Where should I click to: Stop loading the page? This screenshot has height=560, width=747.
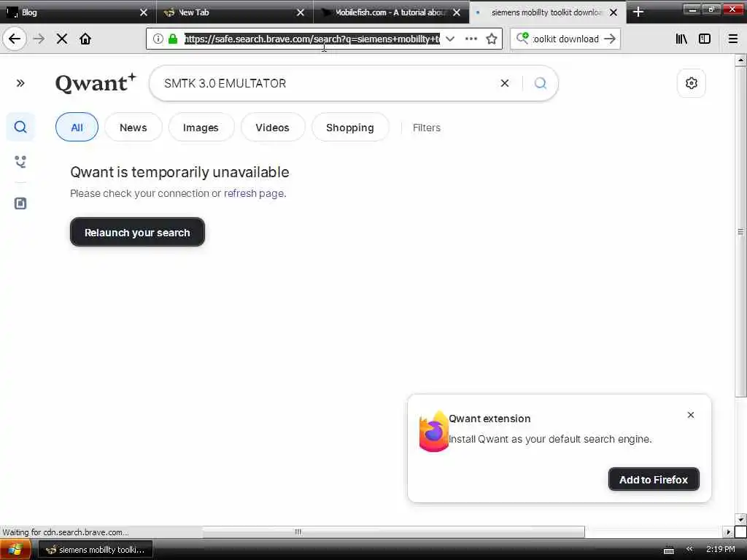(x=62, y=39)
